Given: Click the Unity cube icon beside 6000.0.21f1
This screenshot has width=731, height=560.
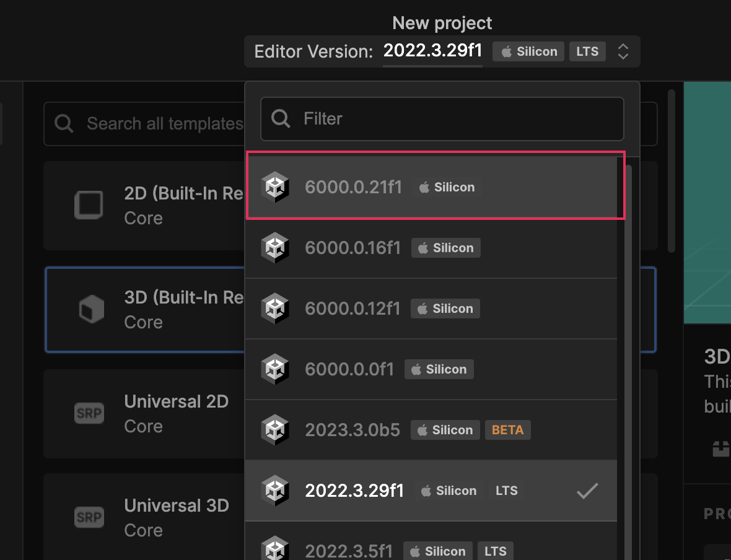Looking at the screenshot, I should pos(274,187).
